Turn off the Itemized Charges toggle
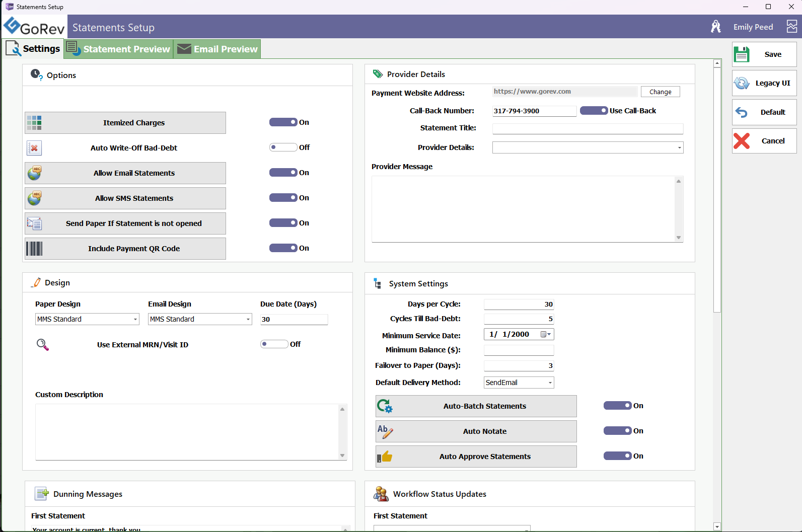 pyautogui.click(x=283, y=122)
